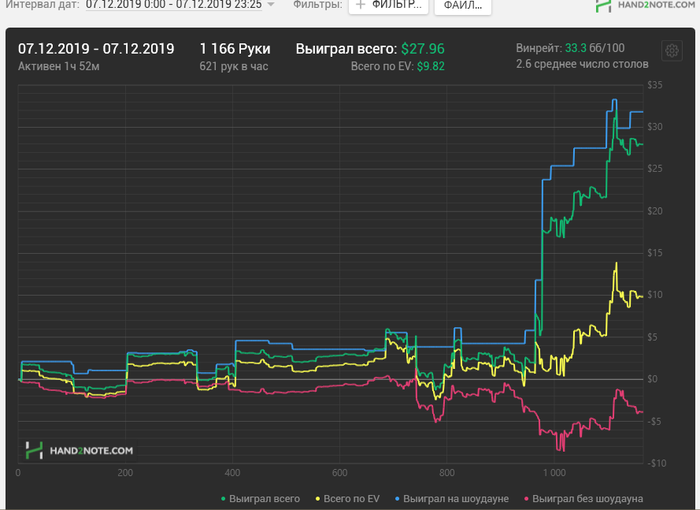The width and height of the screenshot is (700, 510).
Task: Click EV total value $9.82
Action: coord(431,67)
